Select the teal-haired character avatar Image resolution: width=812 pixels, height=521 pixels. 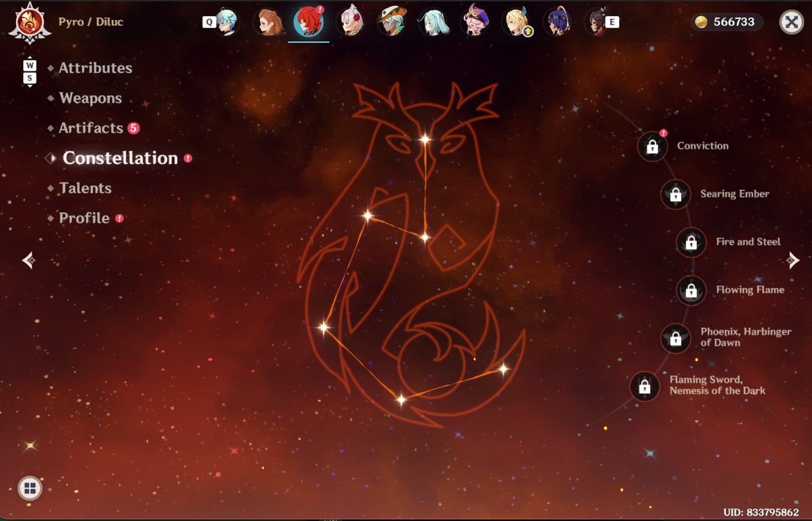[x=434, y=22]
